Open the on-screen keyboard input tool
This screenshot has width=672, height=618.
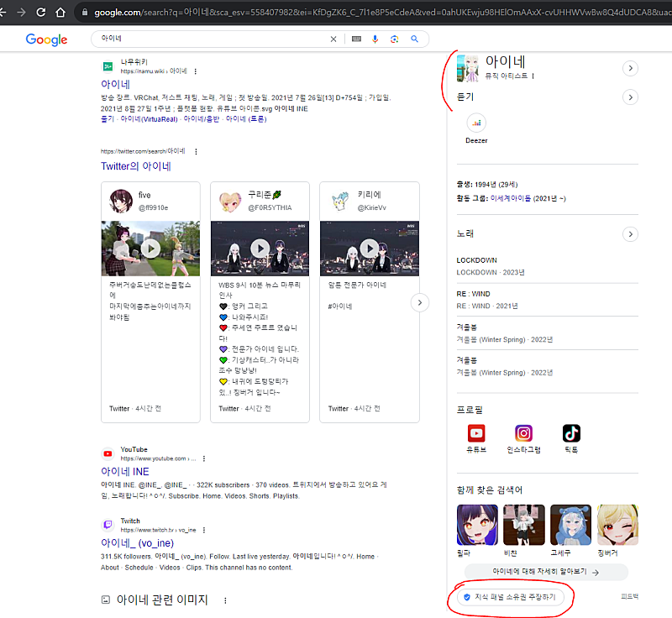tap(356, 39)
